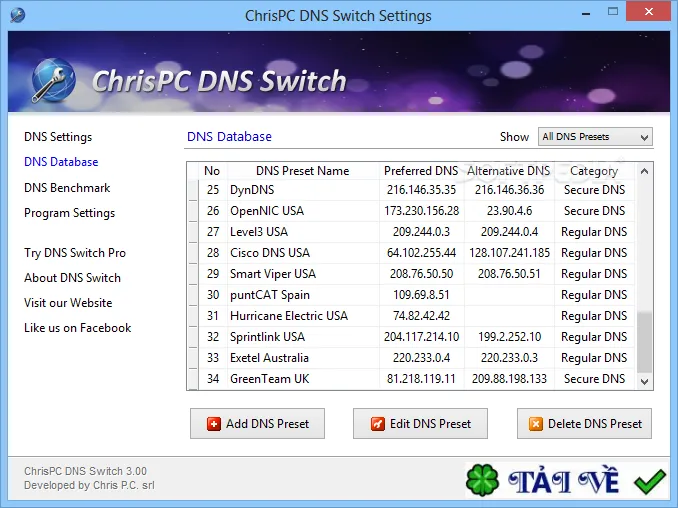Open the All DNS Presets dropdown

click(595, 137)
